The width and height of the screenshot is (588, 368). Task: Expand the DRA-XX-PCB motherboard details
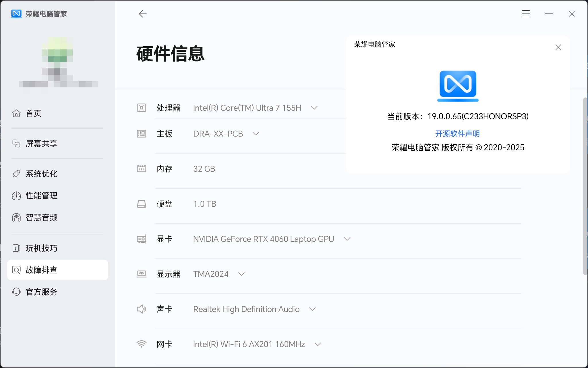pyautogui.click(x=256, y=134)
